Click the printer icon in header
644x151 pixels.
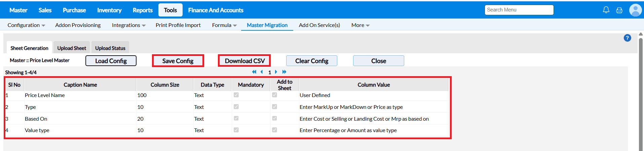click(619, 10)
